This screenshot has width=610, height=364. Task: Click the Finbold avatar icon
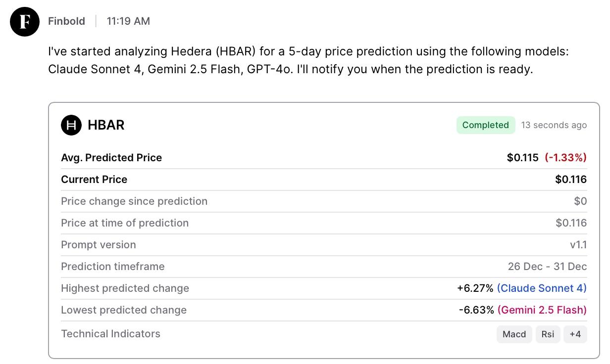pos(25,22)
